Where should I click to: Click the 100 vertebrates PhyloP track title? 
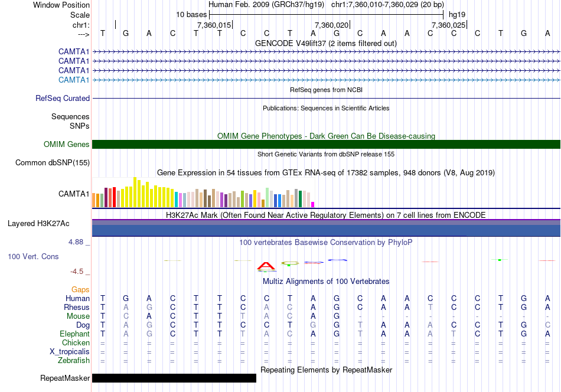pos(326,242)
